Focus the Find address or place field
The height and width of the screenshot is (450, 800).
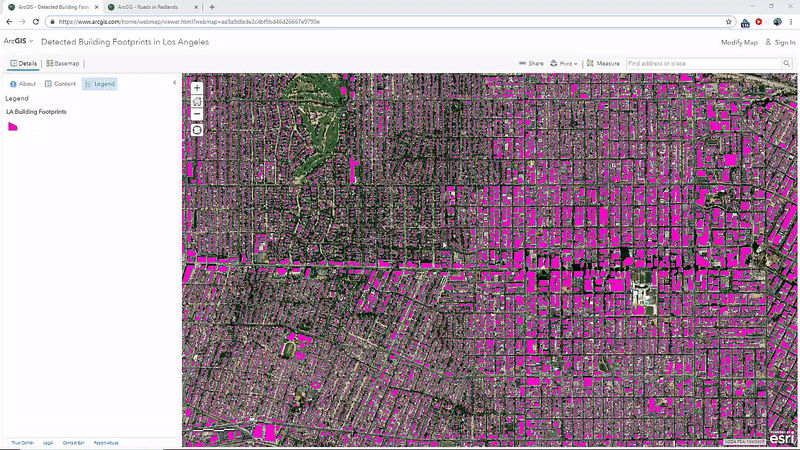pyautogui.click(x=704, y=64)
